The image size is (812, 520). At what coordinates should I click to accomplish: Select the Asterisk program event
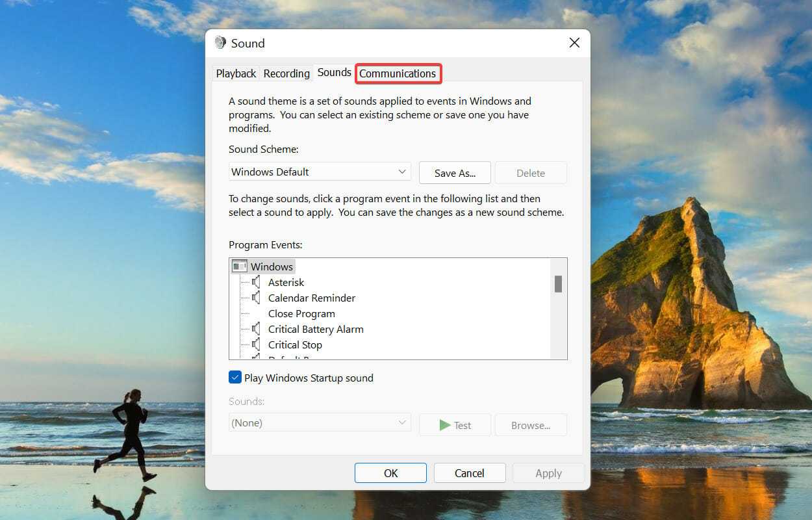286,282
